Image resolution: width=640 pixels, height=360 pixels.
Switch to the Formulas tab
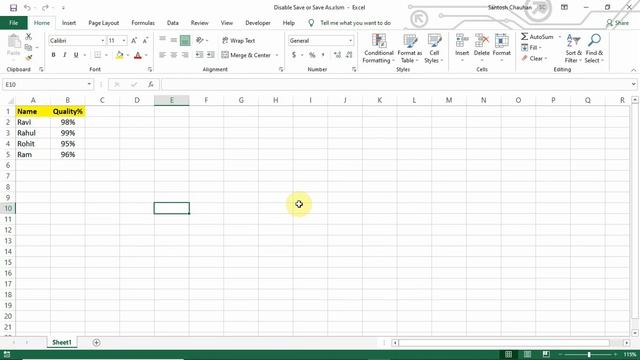pyautogui.click(x=143, y=23)
